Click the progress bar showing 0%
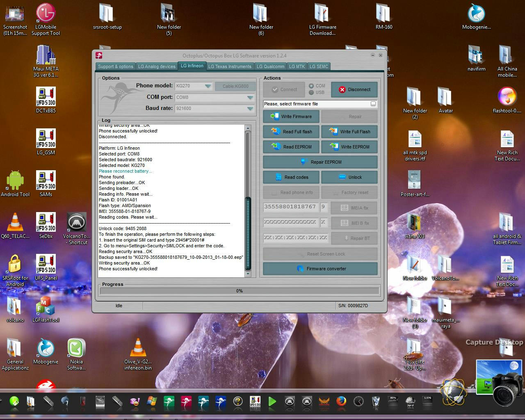Screen dimensions: 525x420 (240, 291)
